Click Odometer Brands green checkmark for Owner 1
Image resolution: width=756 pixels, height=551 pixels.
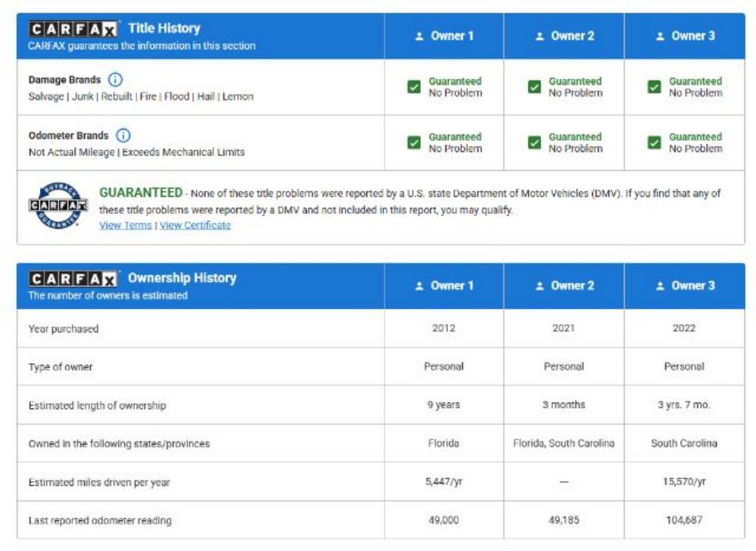pos(414,142)
